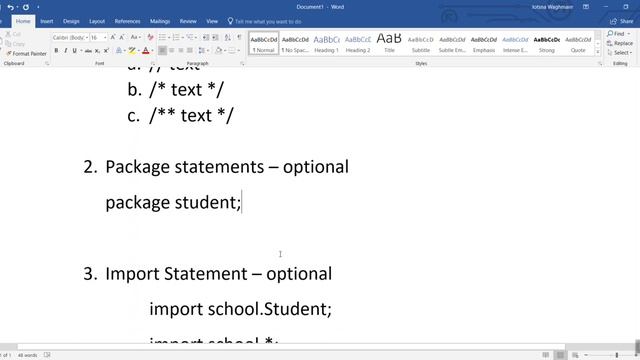640x360 pixels.
Task: Open the Select dropdown in Editing
Action: 620,53
